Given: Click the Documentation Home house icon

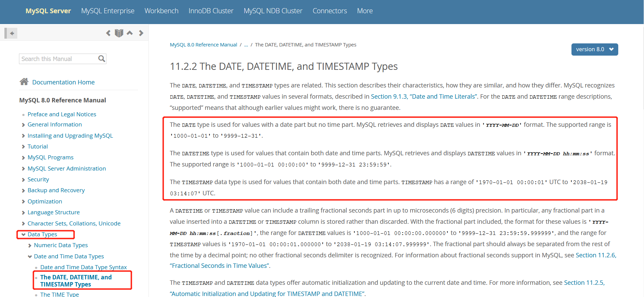Looking at the screenshot, I should (x=24, y=82).
